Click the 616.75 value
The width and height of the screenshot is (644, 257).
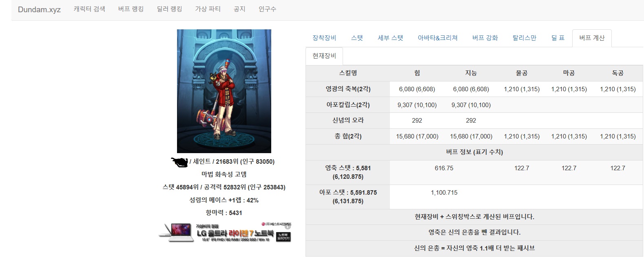pyautogui.click(x=444, y=168)
